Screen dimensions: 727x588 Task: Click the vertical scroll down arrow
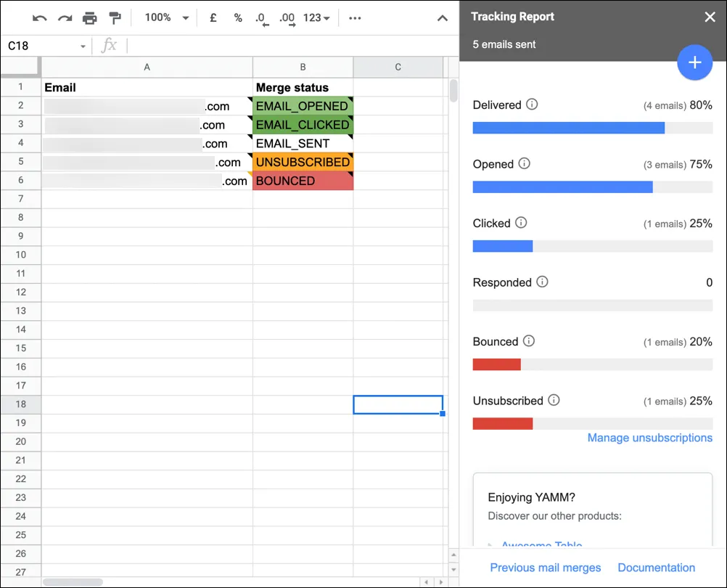coord(453,569)
